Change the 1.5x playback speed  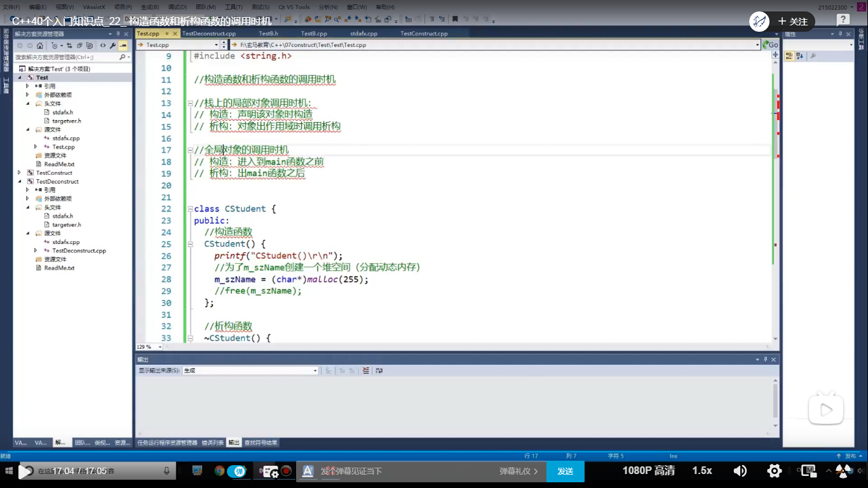(702, 471)
